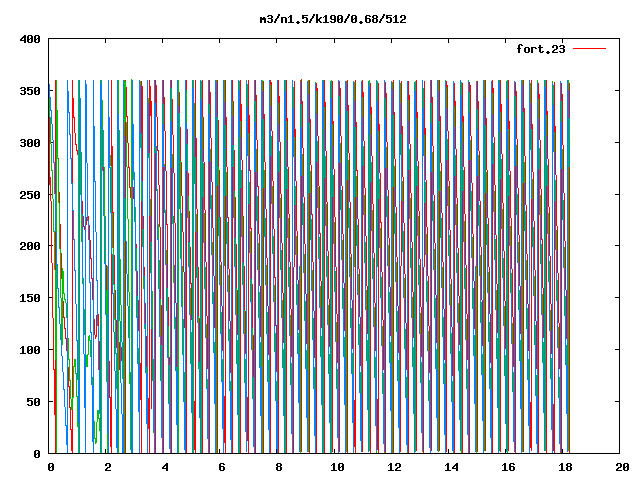The image size is (640, 480).
Task: Click the y-axis label 250
Action: 30,195
